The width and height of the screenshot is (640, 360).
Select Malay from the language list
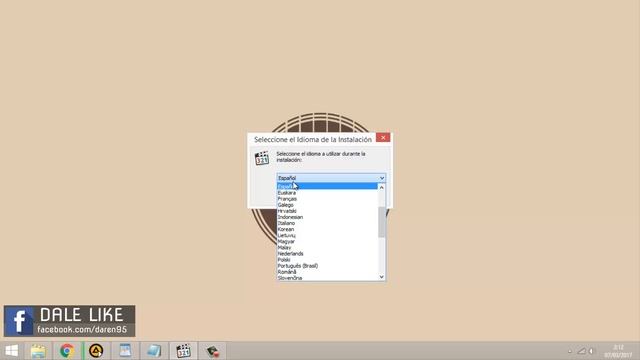point(327,247)
